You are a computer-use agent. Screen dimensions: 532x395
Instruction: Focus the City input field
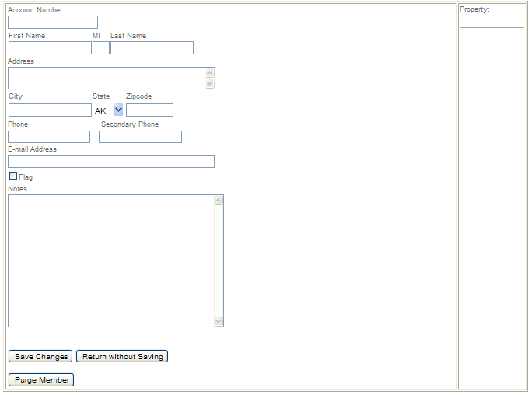point(50,110)
